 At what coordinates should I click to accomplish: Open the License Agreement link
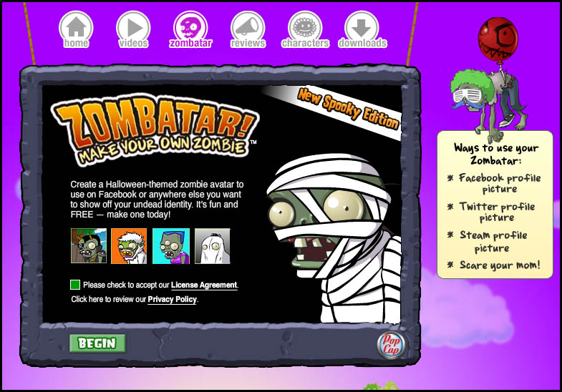tap(204, 285)
